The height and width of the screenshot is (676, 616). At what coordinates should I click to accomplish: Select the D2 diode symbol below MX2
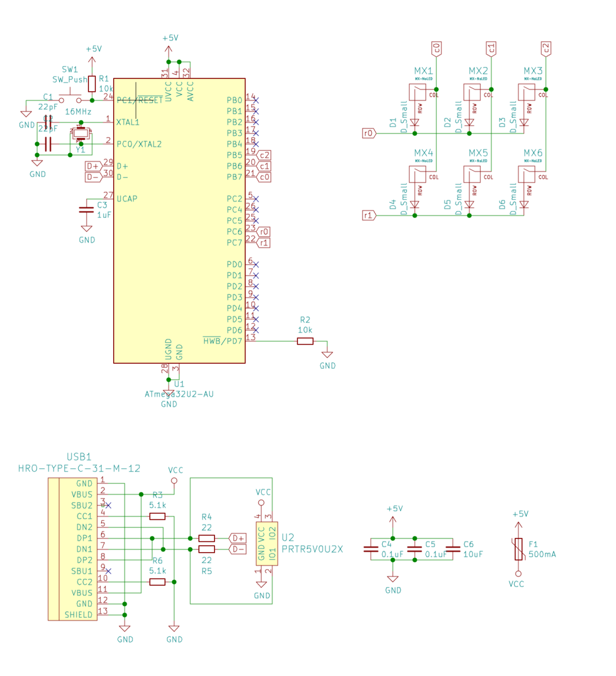point(470,122)
